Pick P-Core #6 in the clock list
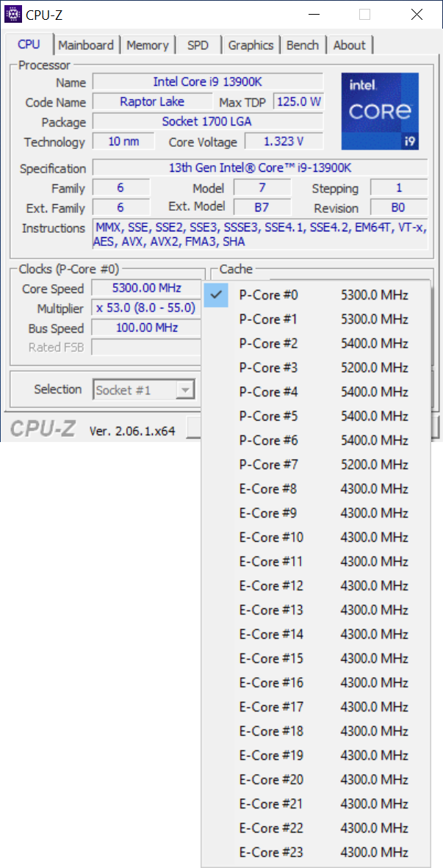443x868 pixels. coord(316,440)
